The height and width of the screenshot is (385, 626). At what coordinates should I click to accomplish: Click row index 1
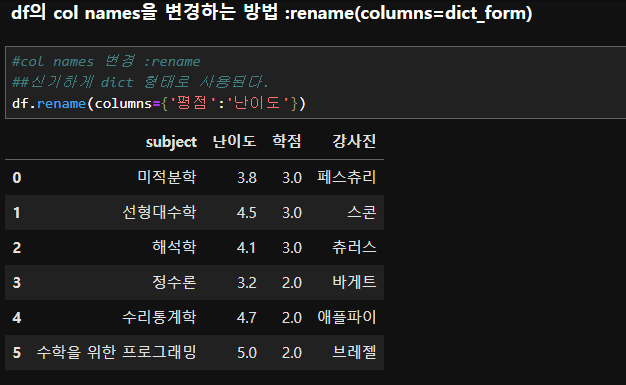pyautogui.click(x=17, y=212)
